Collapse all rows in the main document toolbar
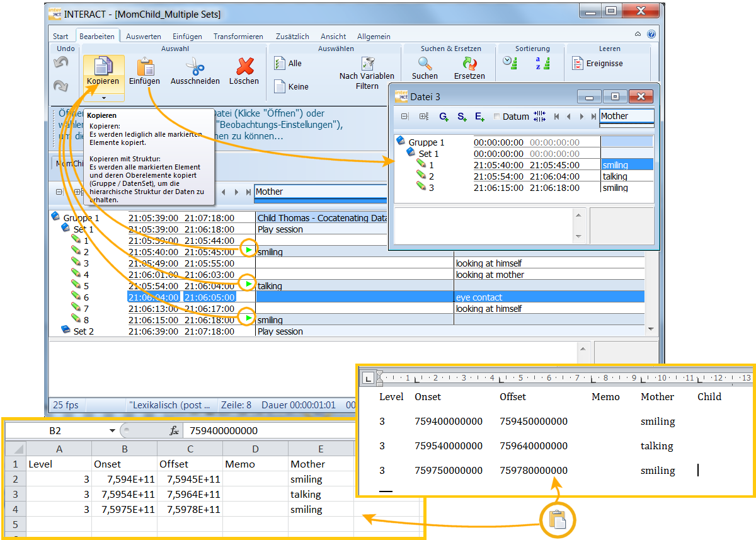The image size is (756, 540). pos(59,192)
